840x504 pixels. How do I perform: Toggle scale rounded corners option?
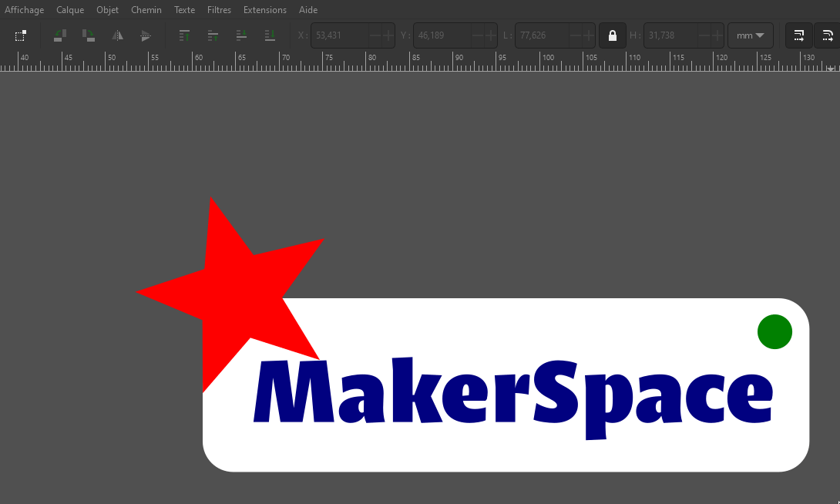click(827, 35)
